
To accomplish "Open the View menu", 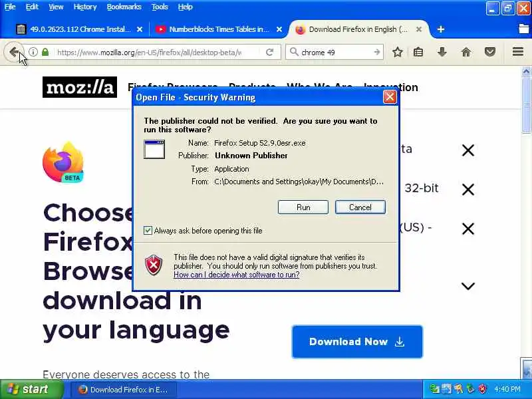I will tap(56, 7).
